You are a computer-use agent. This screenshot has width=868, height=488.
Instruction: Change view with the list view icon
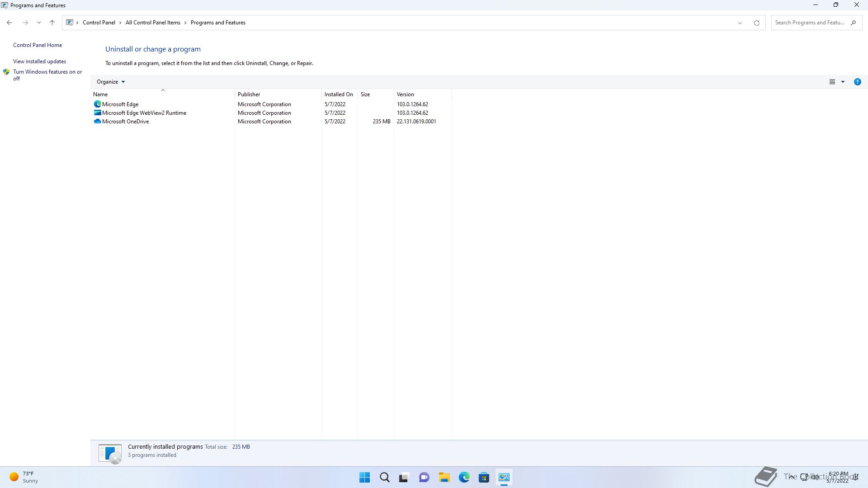pyautogui.click(x=832, y=82)
